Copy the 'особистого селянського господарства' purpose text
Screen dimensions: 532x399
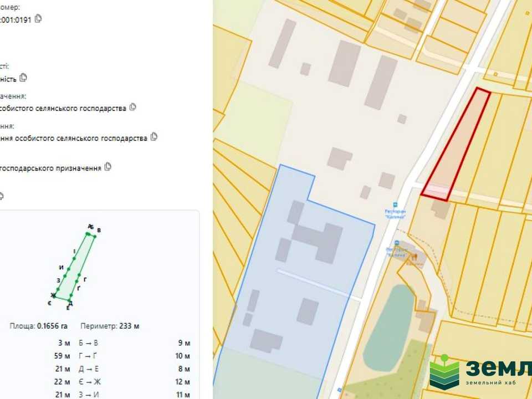click(132, 107)
